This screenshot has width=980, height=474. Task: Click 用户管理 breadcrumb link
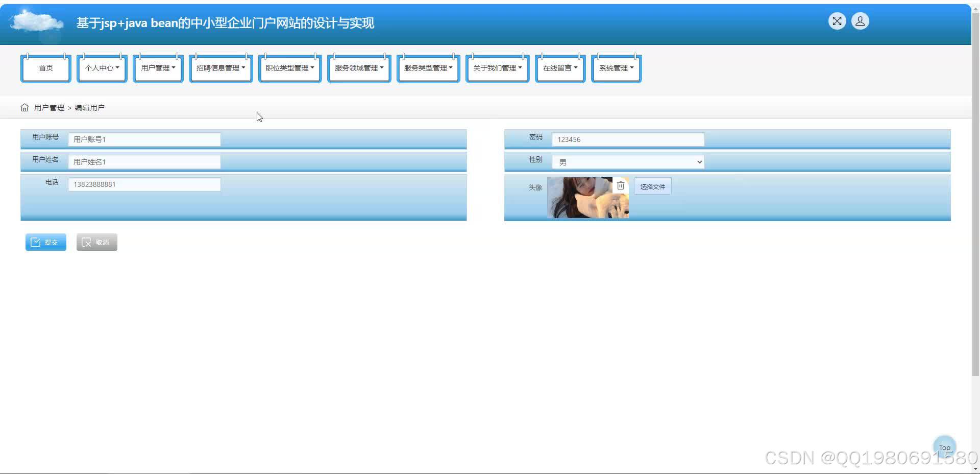click(49, 108)
